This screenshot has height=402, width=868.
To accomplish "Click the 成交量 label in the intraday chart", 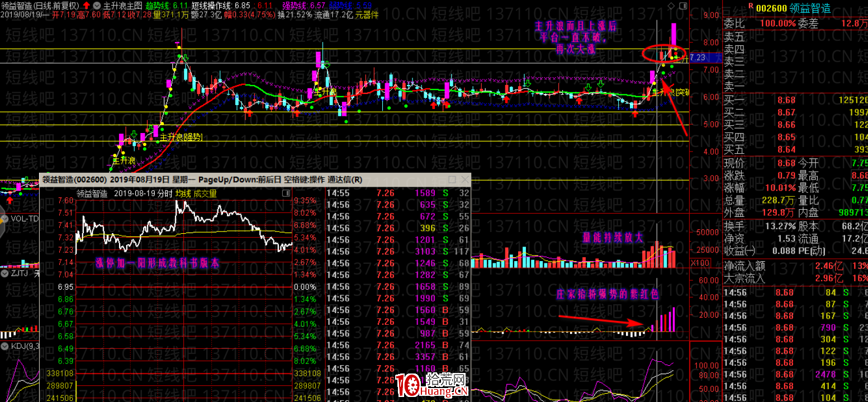I will [205, 193].
